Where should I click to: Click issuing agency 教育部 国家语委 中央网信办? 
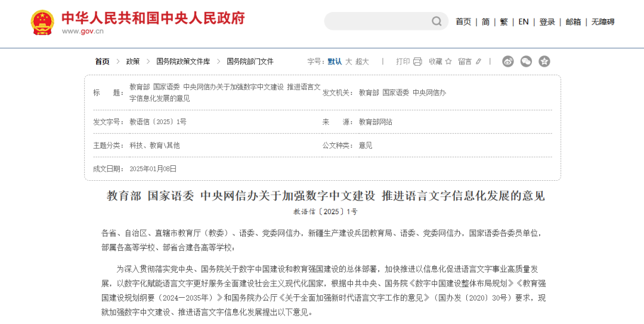(402, 93)
